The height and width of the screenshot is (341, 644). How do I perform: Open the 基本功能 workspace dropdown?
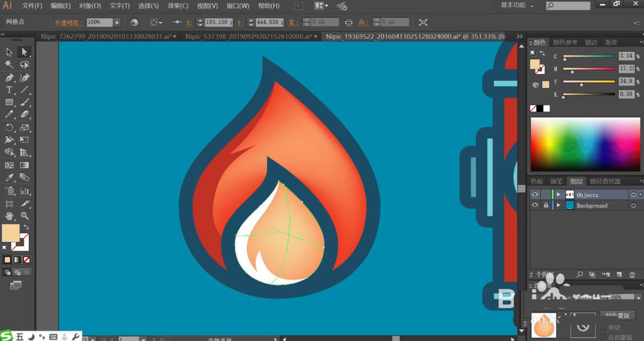517,5
